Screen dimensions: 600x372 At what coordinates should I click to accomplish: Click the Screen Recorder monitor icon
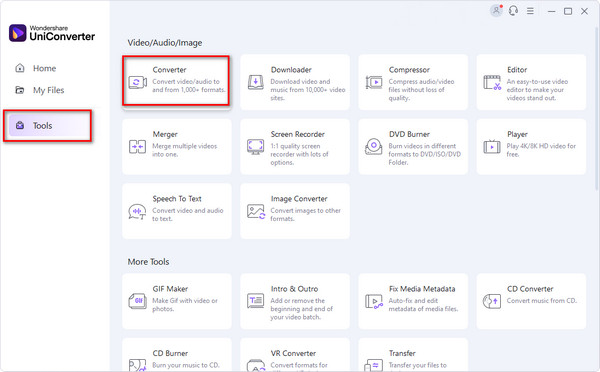(x=256, y=147)
